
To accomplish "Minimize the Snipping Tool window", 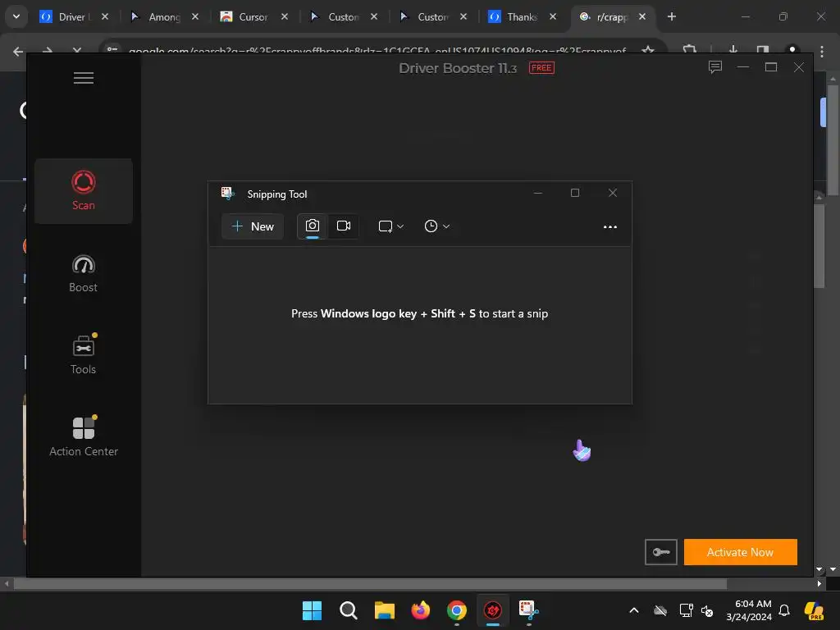I will (x=538, y=193).
